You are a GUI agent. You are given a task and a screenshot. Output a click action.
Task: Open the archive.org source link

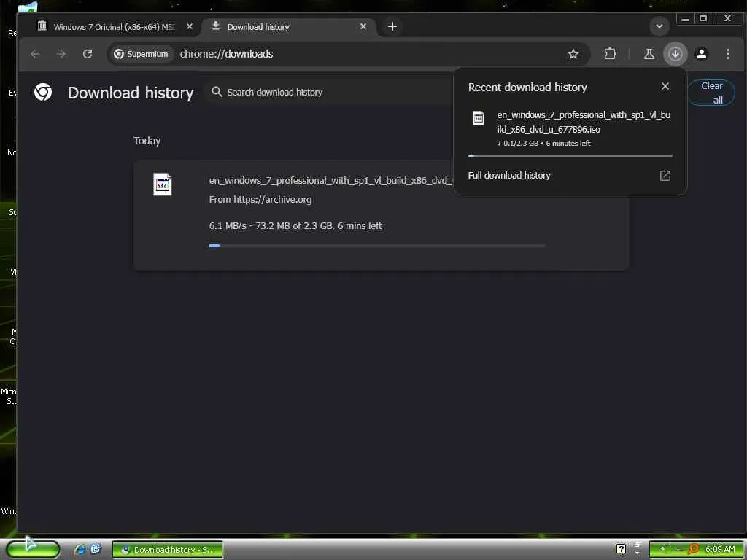tap(273, 200)
